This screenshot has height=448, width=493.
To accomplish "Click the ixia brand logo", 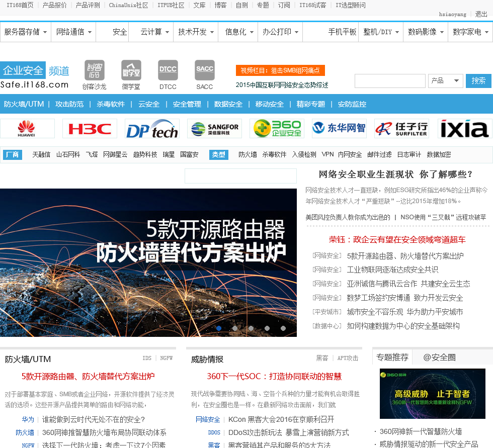I will coord(465,129).
